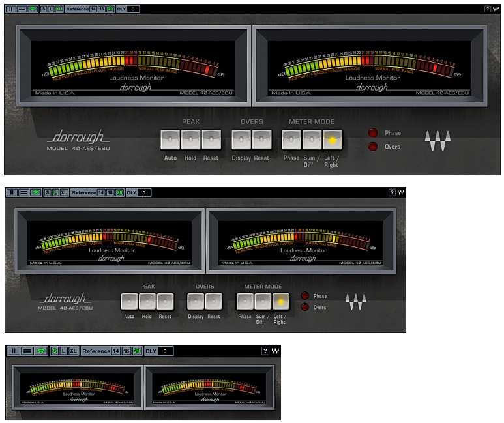The height and width of the screenshot is (423, 504).
Task: Select vertical meter layout icon in XL-size plugin
Action: pos(10,9)
